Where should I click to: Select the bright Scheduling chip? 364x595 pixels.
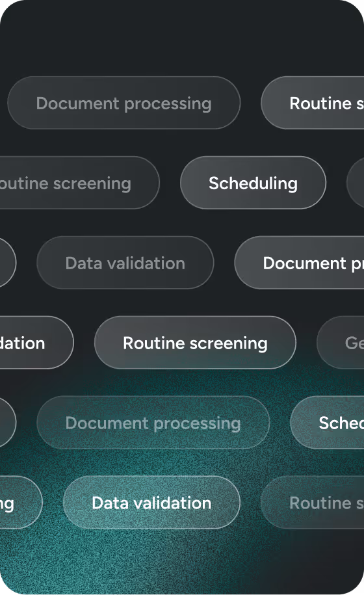coord(253,183)
